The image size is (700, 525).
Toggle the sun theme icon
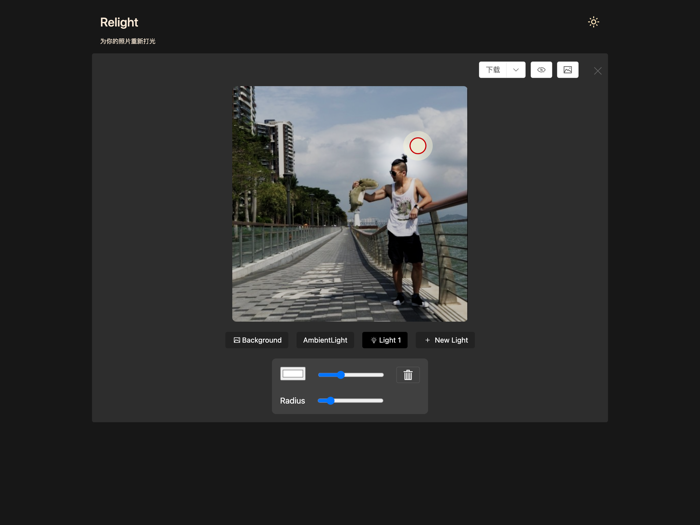pos(593,22)
